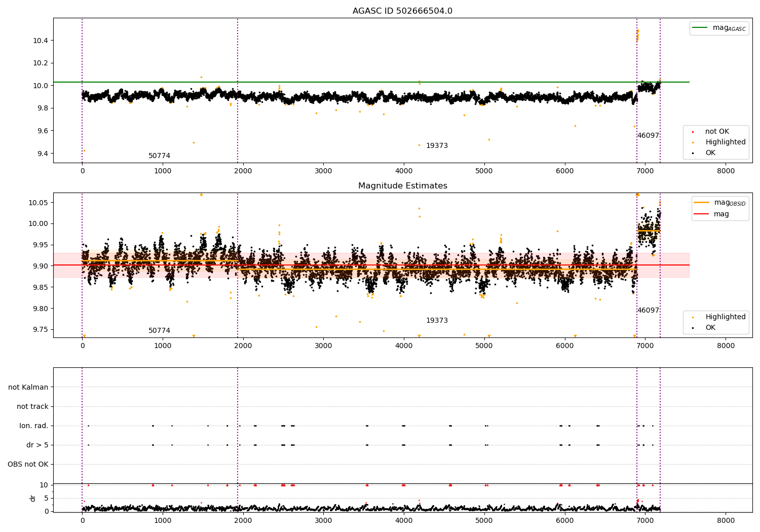Click obsid label 50774 in the top plot
The image size is (760, 532).
[159, 156]
